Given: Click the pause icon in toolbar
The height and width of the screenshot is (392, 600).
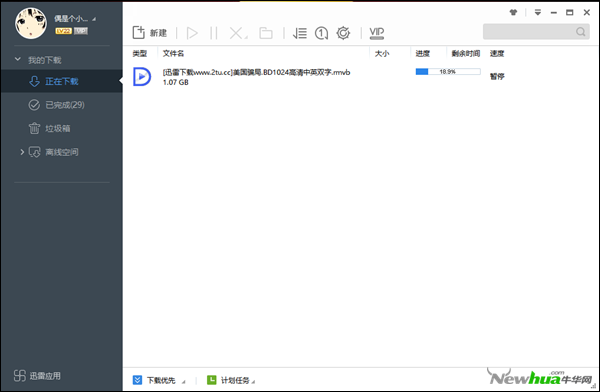Looking at the screenshot, I should (214, 33).
